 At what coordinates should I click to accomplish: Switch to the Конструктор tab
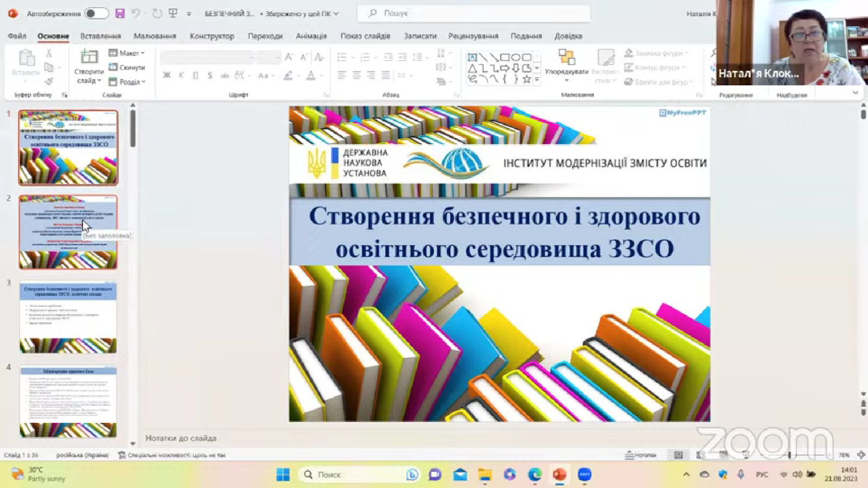pyautogui.click(x=212, y=36)
